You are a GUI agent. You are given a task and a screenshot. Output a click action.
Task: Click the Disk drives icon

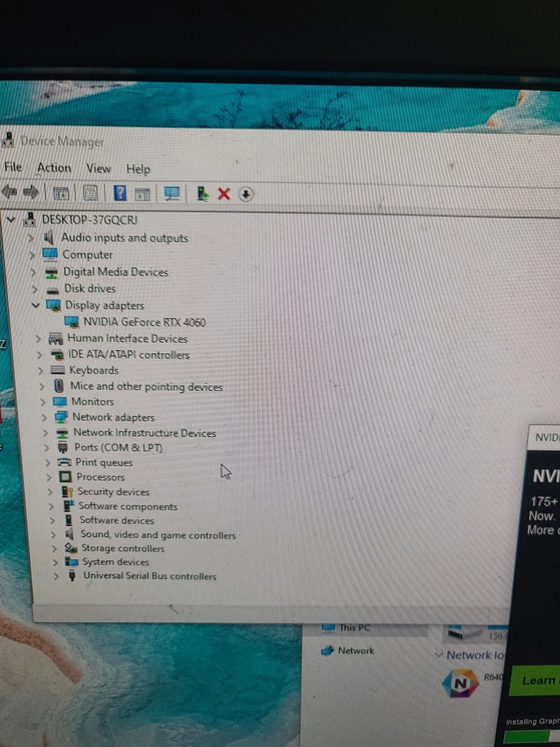pos(53,290)
